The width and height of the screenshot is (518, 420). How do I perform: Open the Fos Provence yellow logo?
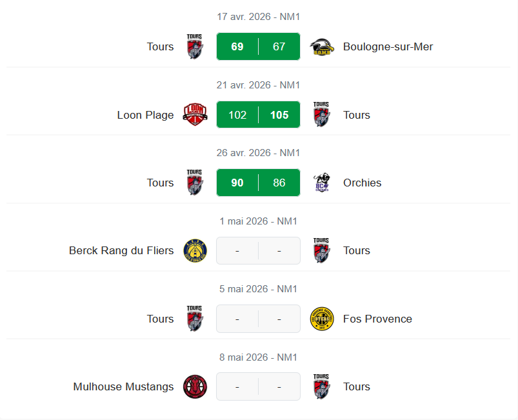(321, 319)
